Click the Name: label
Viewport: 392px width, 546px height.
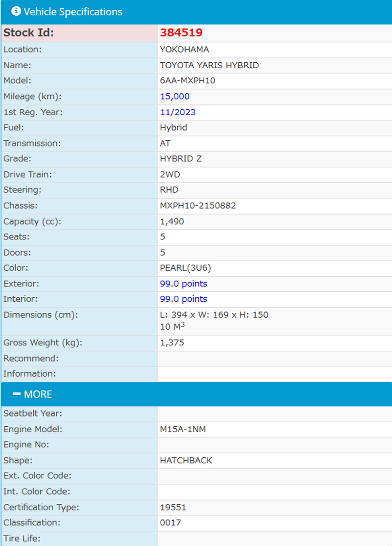click(x=17, y=65)
